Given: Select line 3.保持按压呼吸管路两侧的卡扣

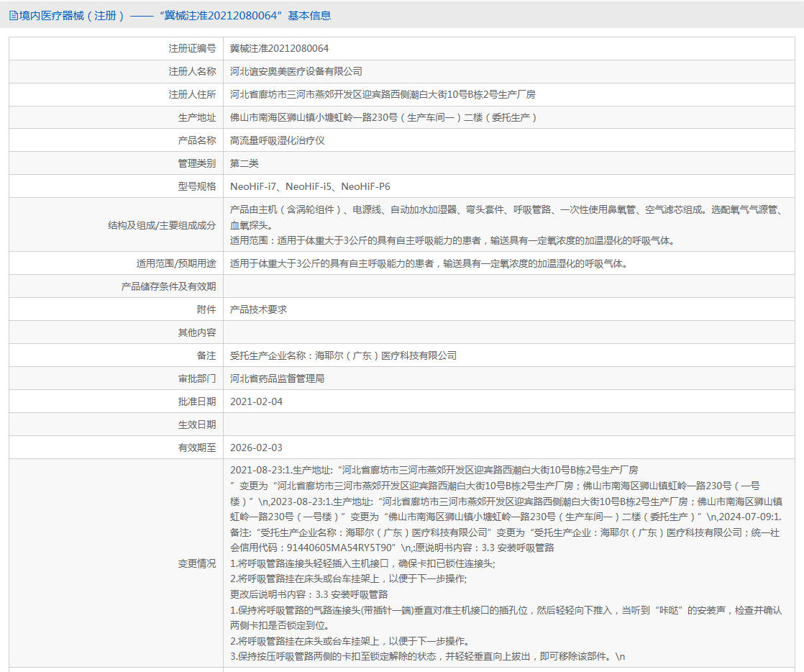Looking at the screenshot, I should [x=427, y=657].
